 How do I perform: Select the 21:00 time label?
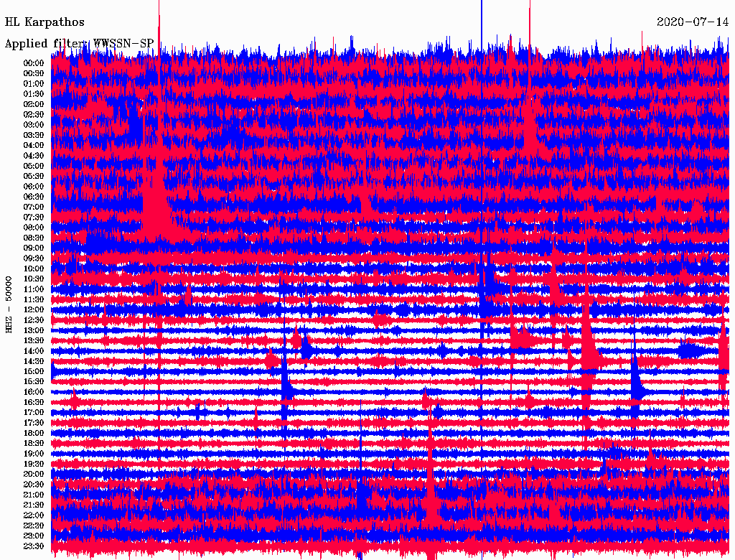(34, 495)
